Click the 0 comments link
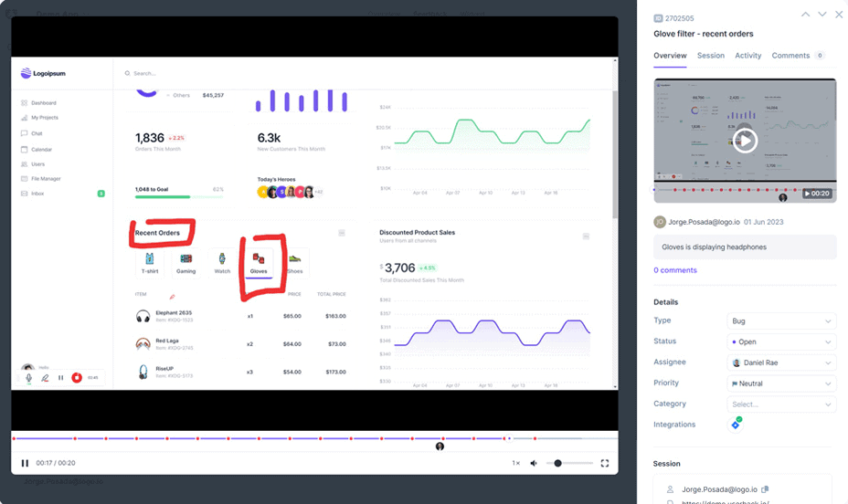 click(x=674, y=270)
